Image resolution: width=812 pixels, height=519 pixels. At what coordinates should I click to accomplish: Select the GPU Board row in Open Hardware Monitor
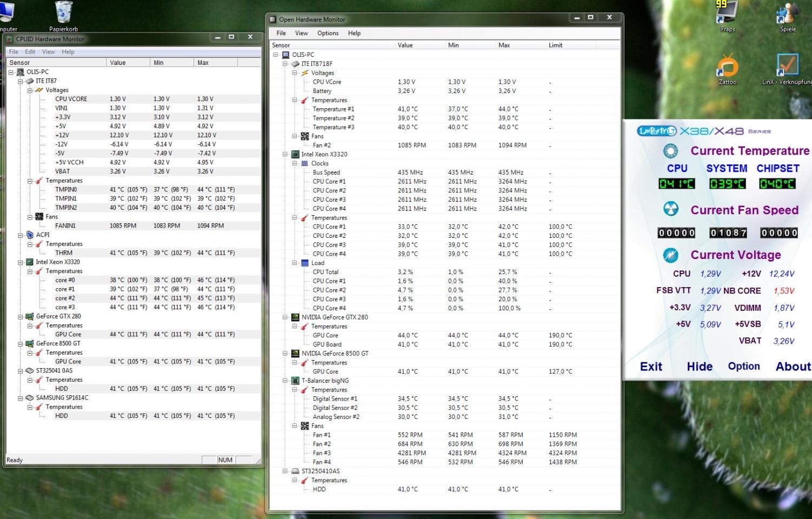point(444,344)
